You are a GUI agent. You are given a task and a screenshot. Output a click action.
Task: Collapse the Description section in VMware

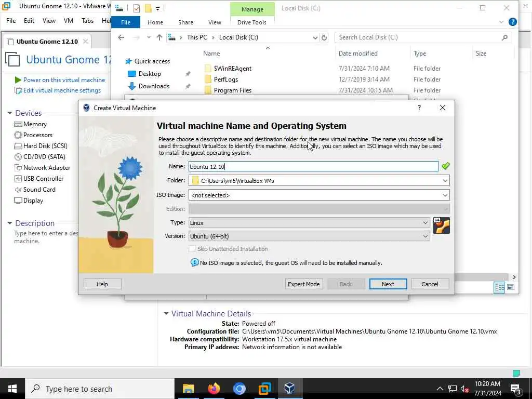(x=10, y=223)
